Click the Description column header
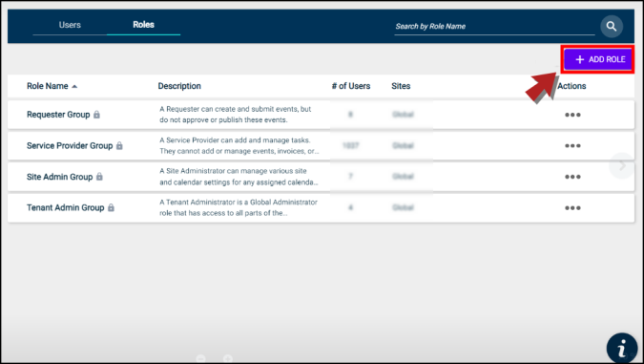Image resolution: width=644 pixels, height=364 pixels. pos(179,86)
